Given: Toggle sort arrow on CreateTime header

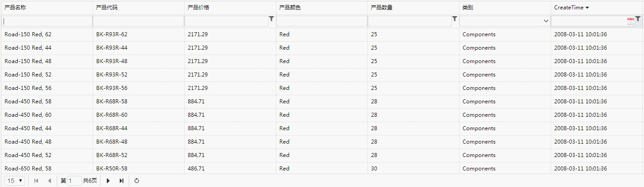Looking at the screenshot, I should click(587, 8).
